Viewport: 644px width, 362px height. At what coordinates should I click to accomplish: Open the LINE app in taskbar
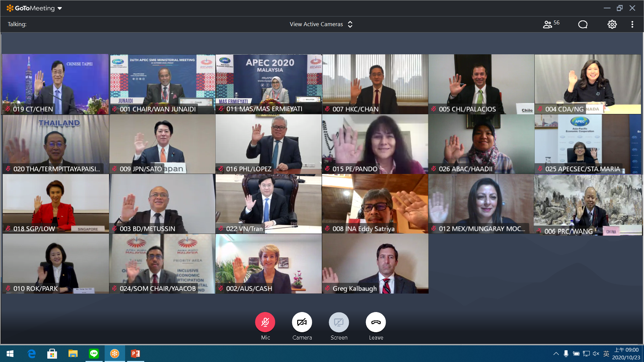[x=94, y=354]
